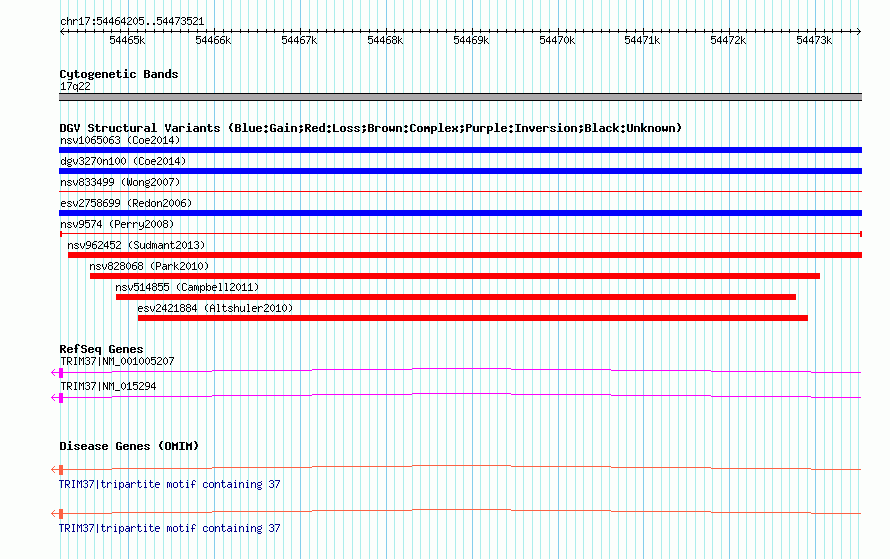Open variant nsv9574 (Perry2008) label
The width and height of the screenshot is (890, 559).
pos(117,224)
